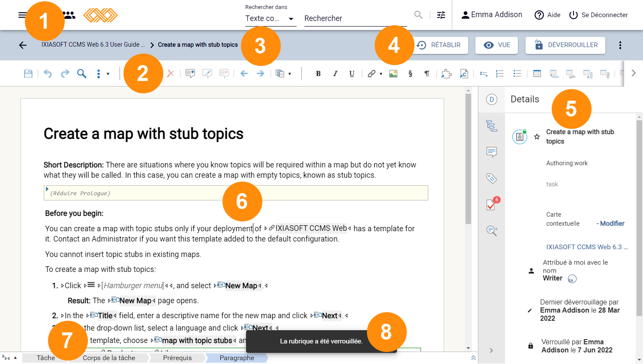Open the structure tree side panel
The width and height of the screenshot is (643, 364).
click(x=492, y=126)
